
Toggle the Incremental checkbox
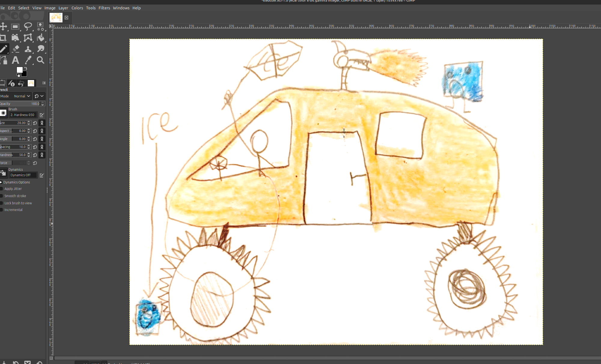point(2,210)
